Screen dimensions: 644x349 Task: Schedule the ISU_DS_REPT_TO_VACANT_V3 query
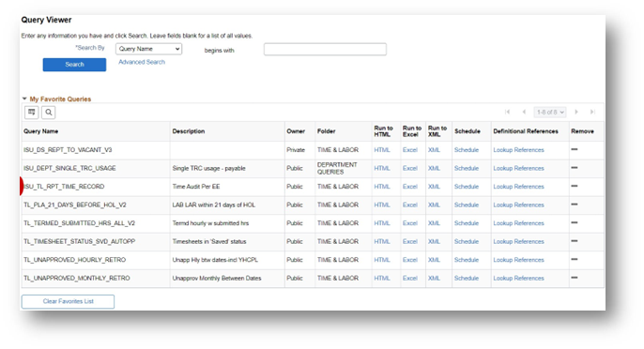pyautogui.click(x=467, y=150)
